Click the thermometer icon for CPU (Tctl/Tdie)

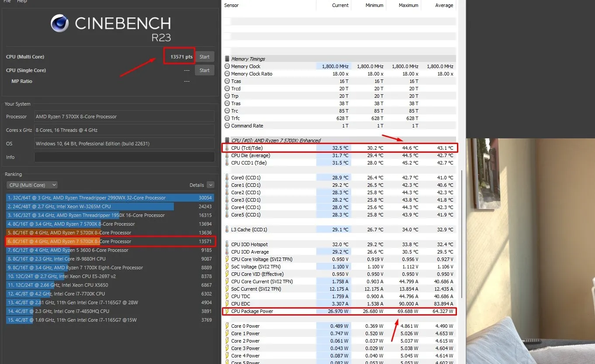coord(227,148)
